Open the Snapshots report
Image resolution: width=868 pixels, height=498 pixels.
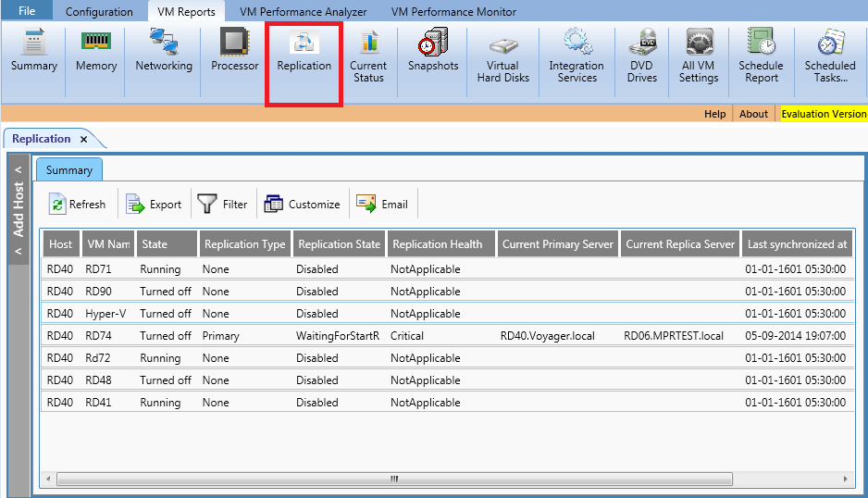point(433,51)
